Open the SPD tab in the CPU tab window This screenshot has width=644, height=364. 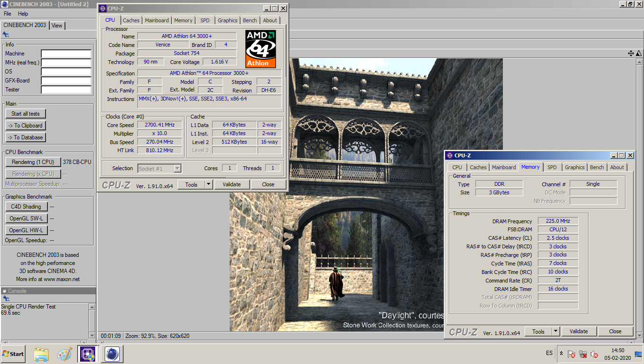pos(205,20)
